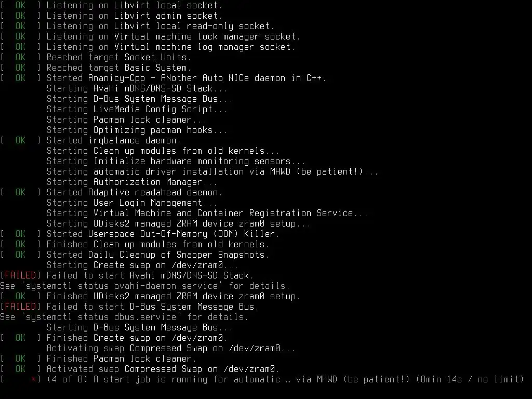Click the OK status beside irqbalance daemon
The image size is (532, 399).
click(x=20, y=140)
